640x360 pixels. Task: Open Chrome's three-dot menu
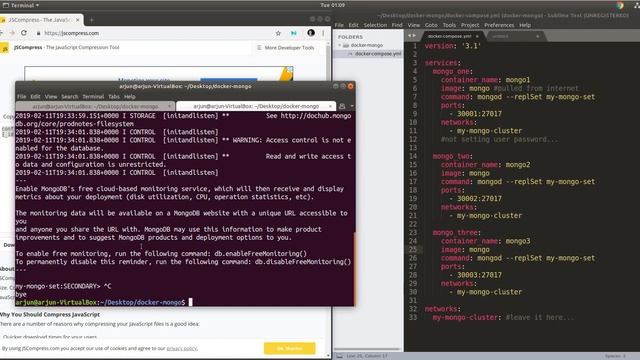coord(323,33)
